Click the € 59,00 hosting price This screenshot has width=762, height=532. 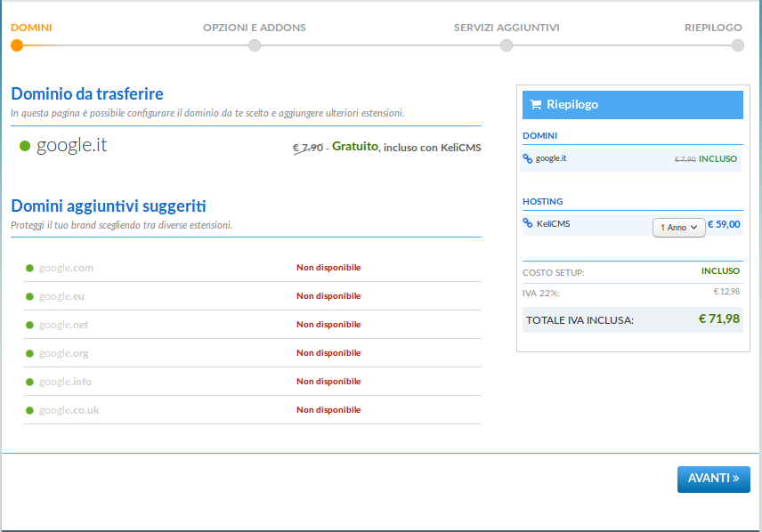724,224
